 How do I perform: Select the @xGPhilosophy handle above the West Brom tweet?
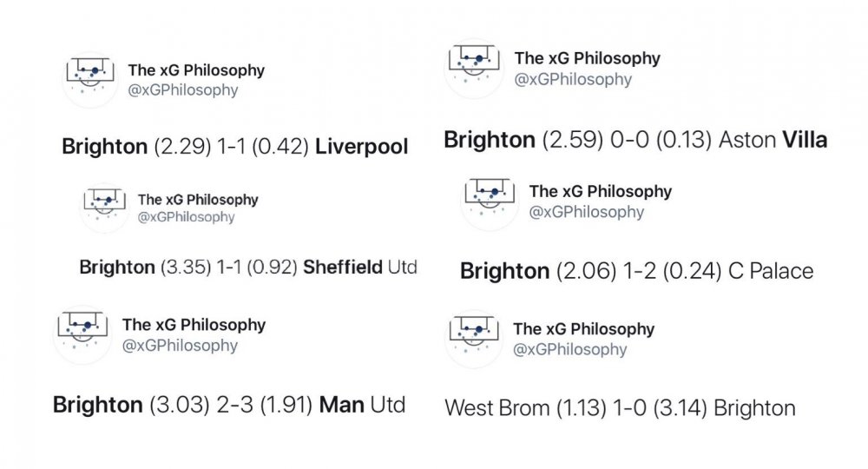point(569,350)
